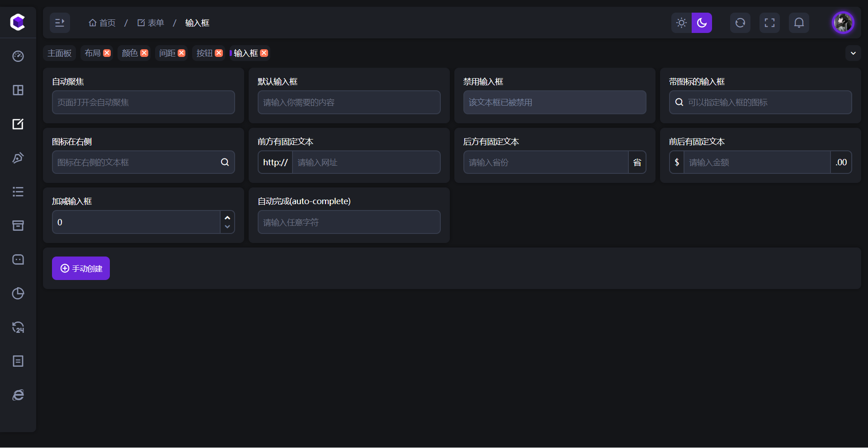Click the .00 suffix addon
Screen dimensions: 868x448
click(x=841, y=163)
